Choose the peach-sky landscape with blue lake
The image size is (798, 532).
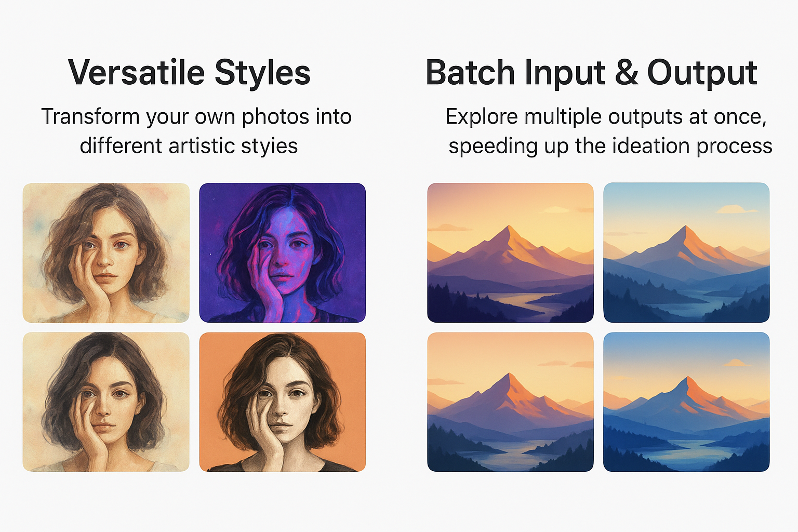pyautogui.click(x=510, y=402)
